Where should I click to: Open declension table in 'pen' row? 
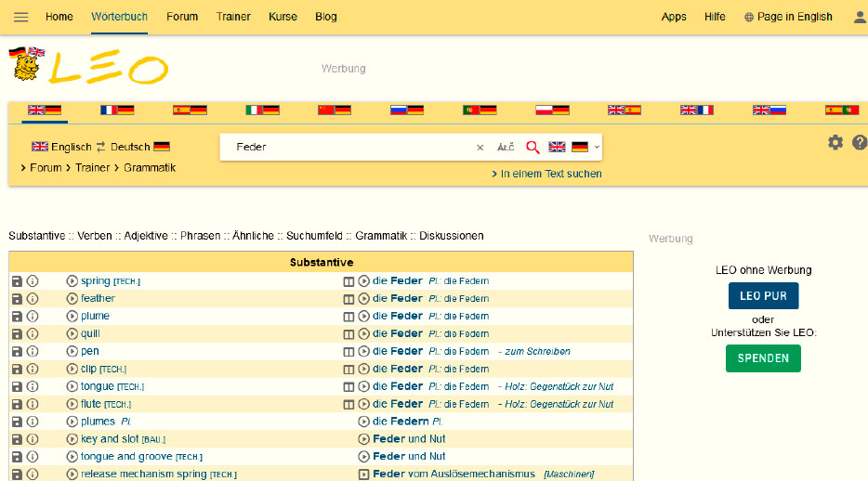(349, 352)
